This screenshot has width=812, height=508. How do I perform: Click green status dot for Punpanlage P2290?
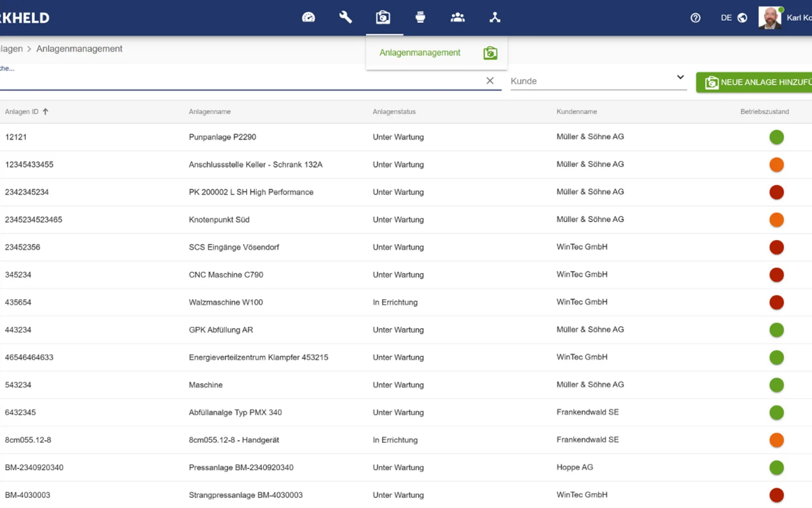(776, 137)
